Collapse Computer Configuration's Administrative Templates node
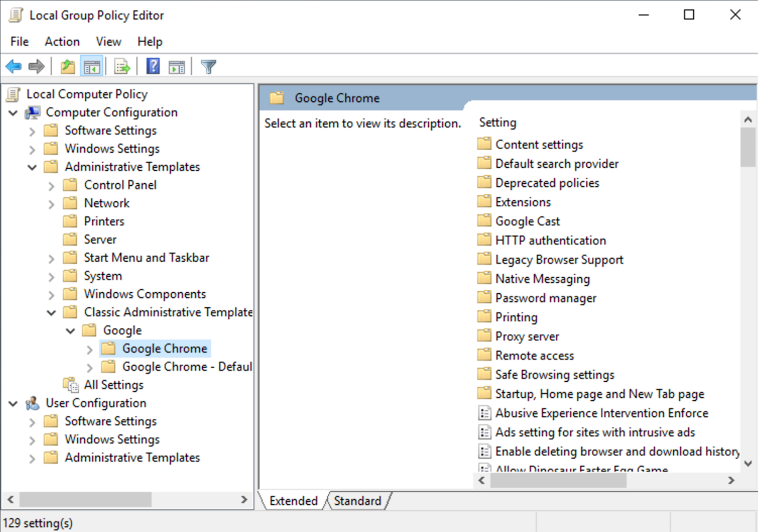This screenshot has width=758, height=532. 32,167
